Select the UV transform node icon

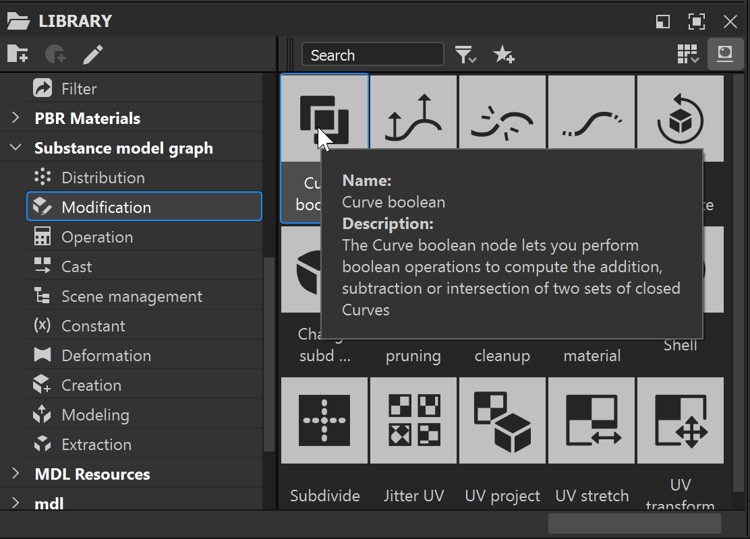[x=680, y=420]
